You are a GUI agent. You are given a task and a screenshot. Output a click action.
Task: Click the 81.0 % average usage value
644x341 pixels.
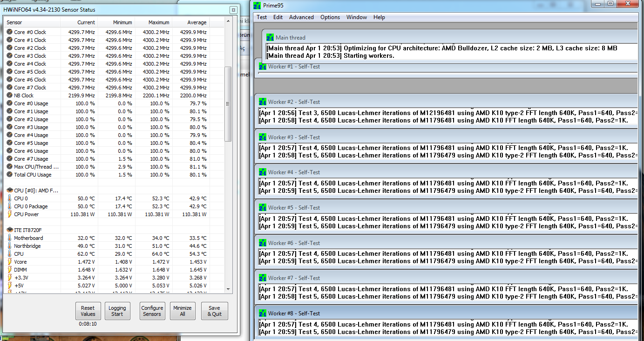click(x=198, y=159)
